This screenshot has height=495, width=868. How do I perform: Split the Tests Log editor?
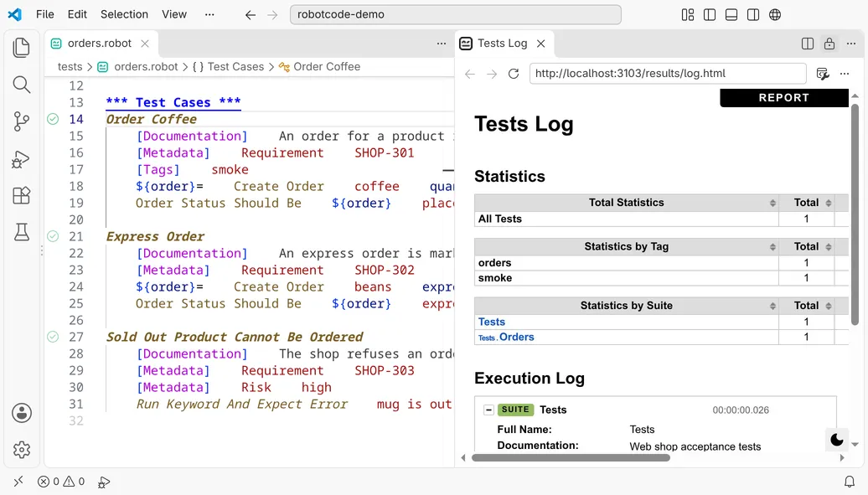pyautogui.click(x=808, y=44)
